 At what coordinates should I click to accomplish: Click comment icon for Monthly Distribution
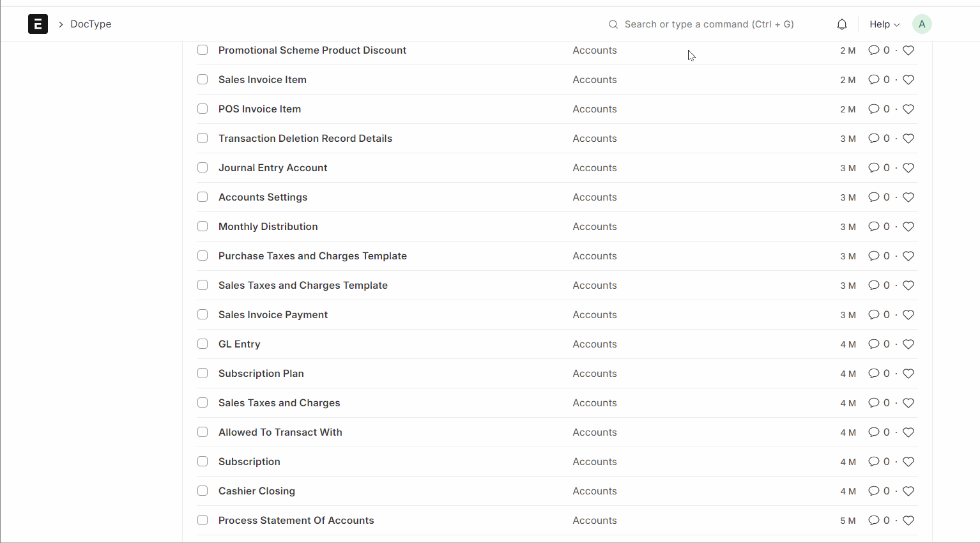click(873, 227)
